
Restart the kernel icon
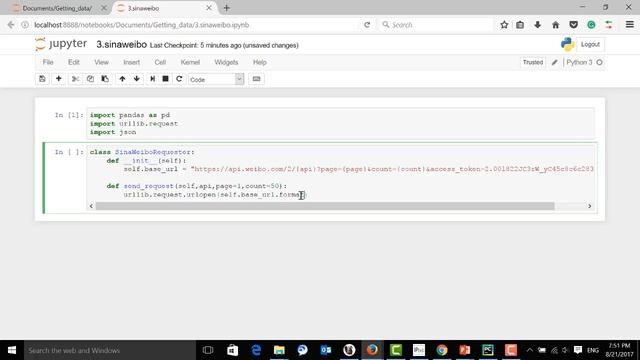[179, 79]
